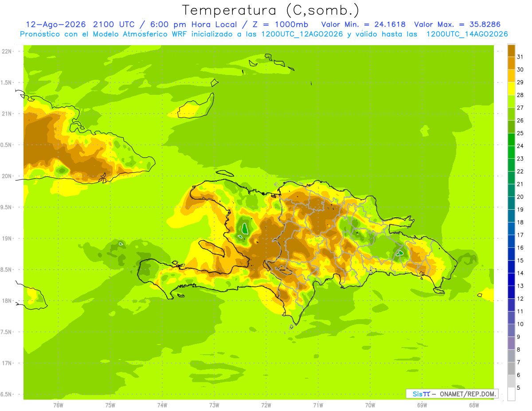This screenshot has height=411, width=532.
Task: Click the "22N" latitude label
Action: [7, 51]
